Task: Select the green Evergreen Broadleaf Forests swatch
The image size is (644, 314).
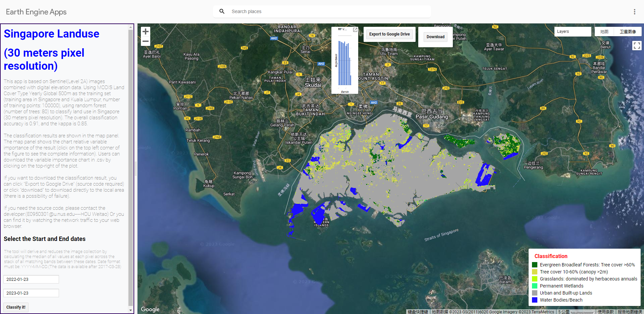Action: 535,264
